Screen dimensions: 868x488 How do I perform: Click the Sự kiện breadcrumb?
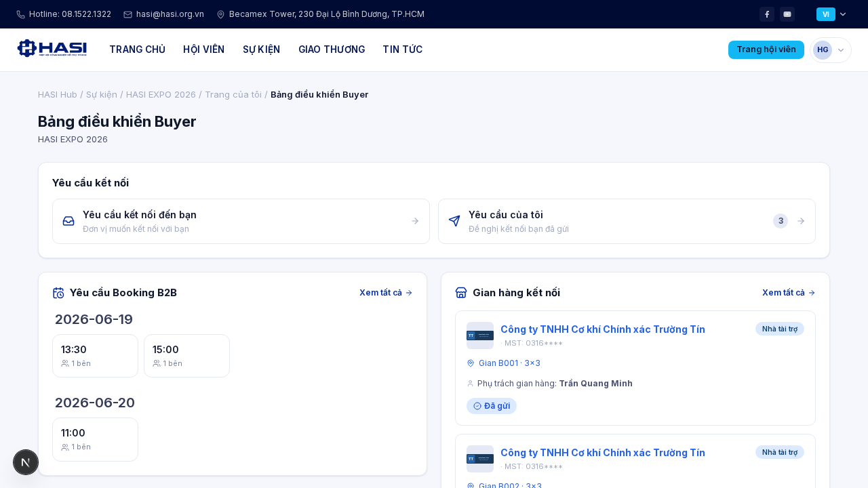pyautogui.click(x=102, y=94)
